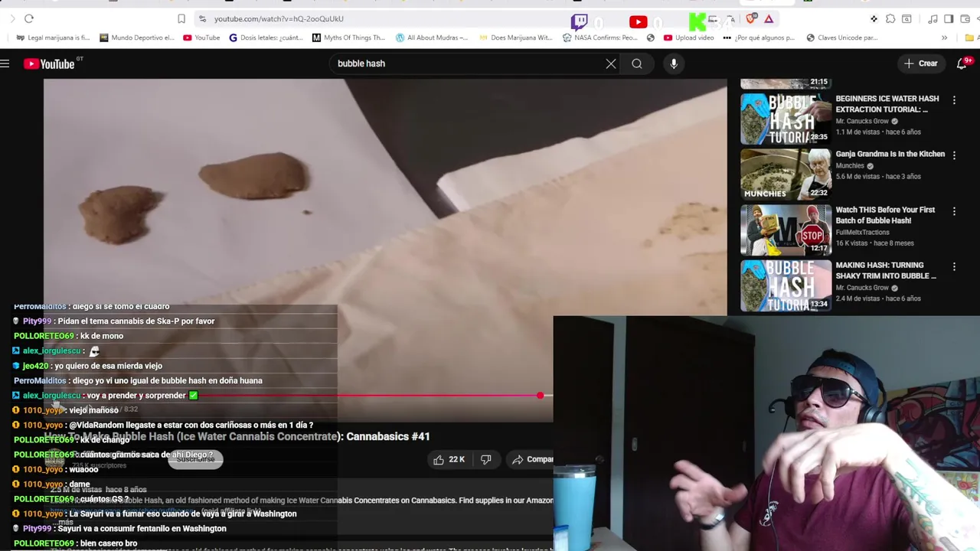
Task: Click the forward navigation arrow
Action: pyautogui.click(x=12, y=18)
